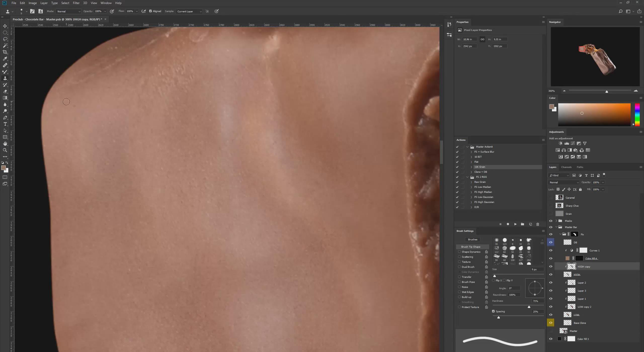Delete the selected action with trash icon
The height and width of the screenshot is (352, 644).
[538, 224]
